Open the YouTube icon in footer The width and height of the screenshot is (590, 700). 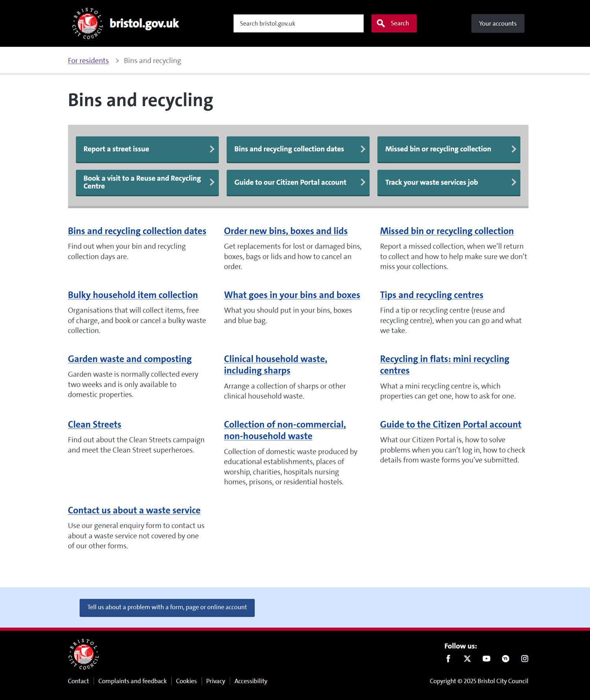pyautogui.click(x=486, y=658)
